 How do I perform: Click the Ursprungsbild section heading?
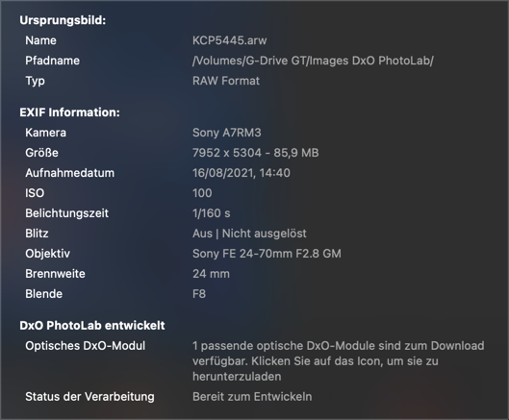pos(63,20)
